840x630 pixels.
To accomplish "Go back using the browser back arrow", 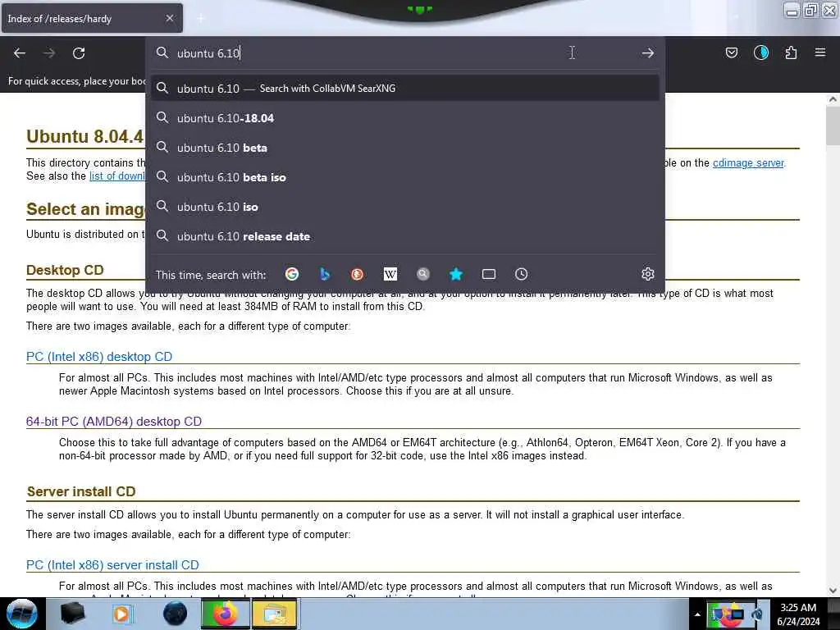I will [x=20, y=53].
